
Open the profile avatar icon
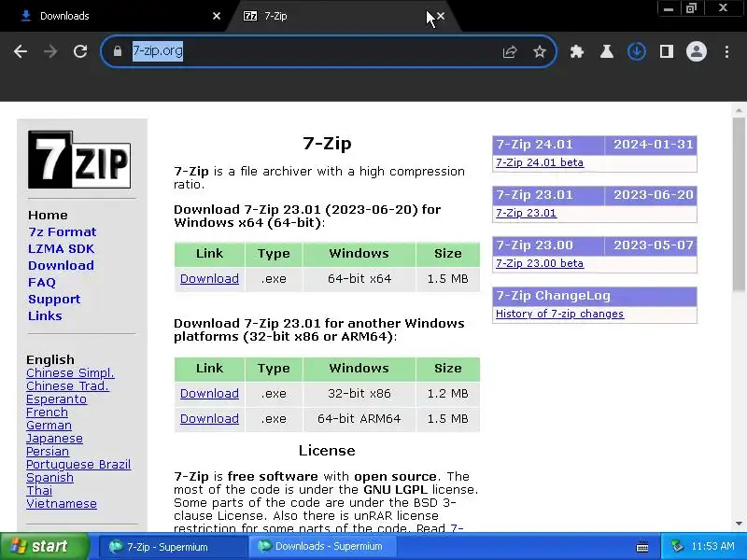click(x=696, y=51)
